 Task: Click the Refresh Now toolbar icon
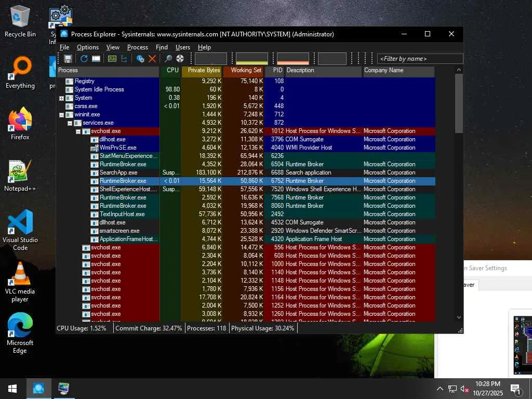click(x=84, y=59)
